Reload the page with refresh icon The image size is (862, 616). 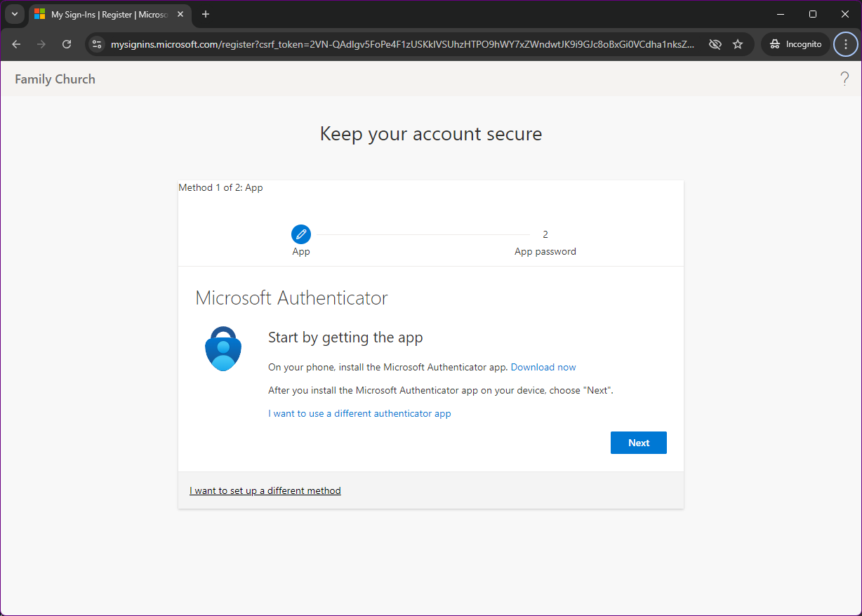(67, 44)
